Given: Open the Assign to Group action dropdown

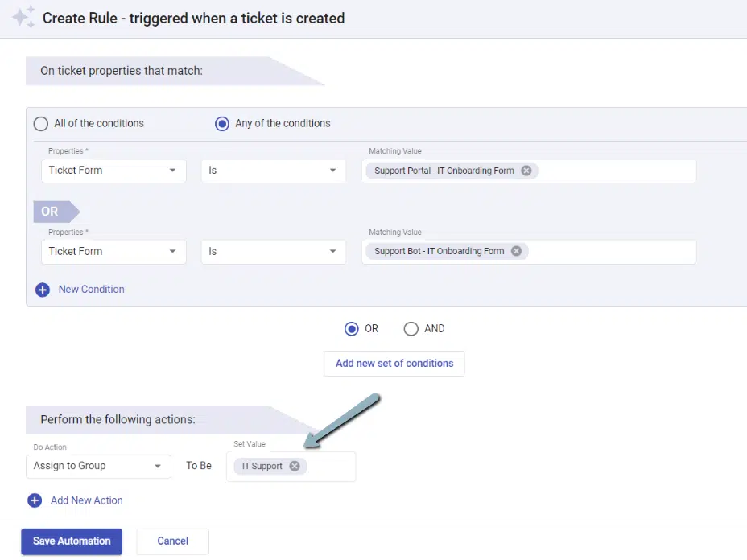Looking at the screenshot, I should coord(98,466).
